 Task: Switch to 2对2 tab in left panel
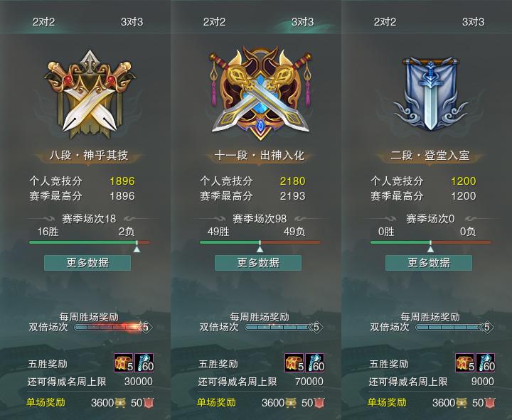43,22
